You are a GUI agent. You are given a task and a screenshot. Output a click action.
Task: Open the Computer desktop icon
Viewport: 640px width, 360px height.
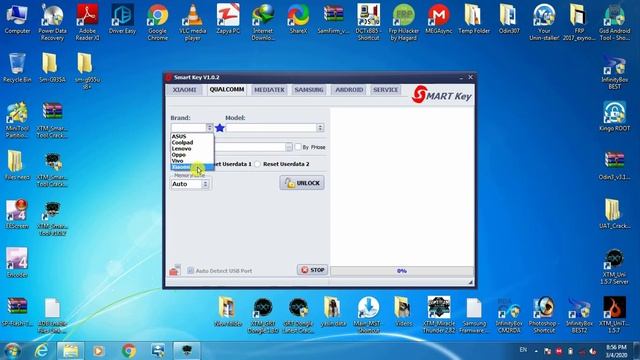[17, 19]
